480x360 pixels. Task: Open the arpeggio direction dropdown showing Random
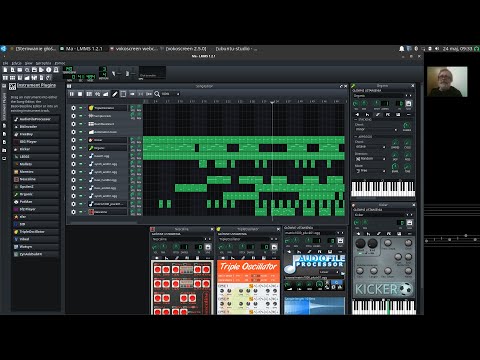coord(370,159)
